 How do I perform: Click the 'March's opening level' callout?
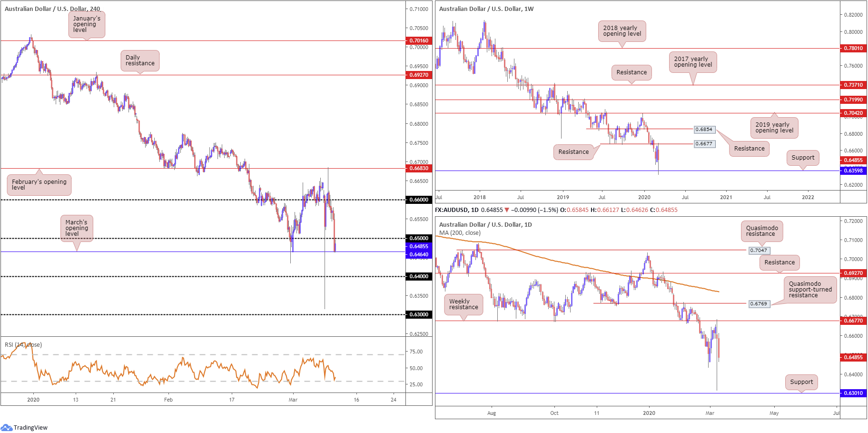[x=77, y=228]
